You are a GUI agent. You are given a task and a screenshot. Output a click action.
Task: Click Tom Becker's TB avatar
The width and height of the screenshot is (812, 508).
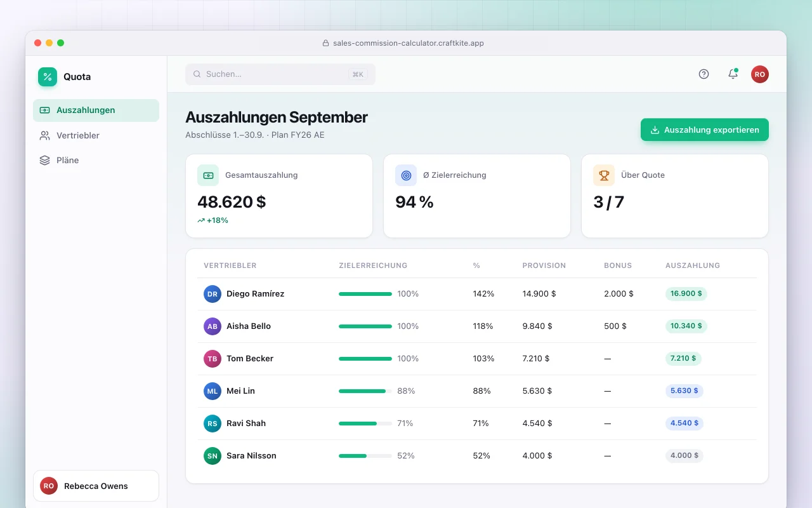click(x=213, y=359)
